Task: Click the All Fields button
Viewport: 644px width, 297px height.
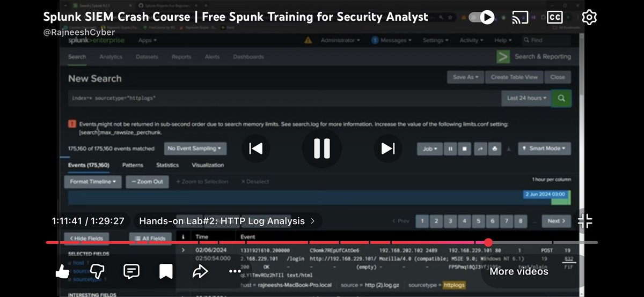Action: pos(150,238)
